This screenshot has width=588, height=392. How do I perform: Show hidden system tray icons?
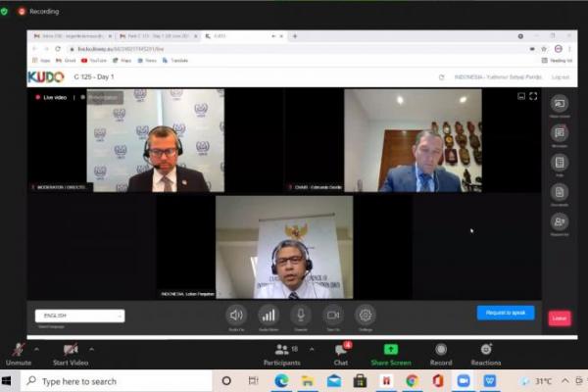click(565, 381)
